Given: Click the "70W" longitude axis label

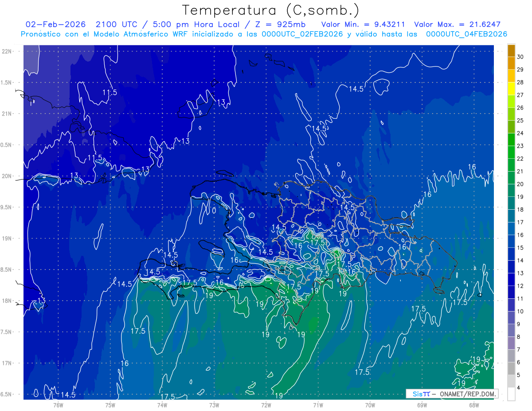Looking at the screenshot, I should tap(370, 404).
